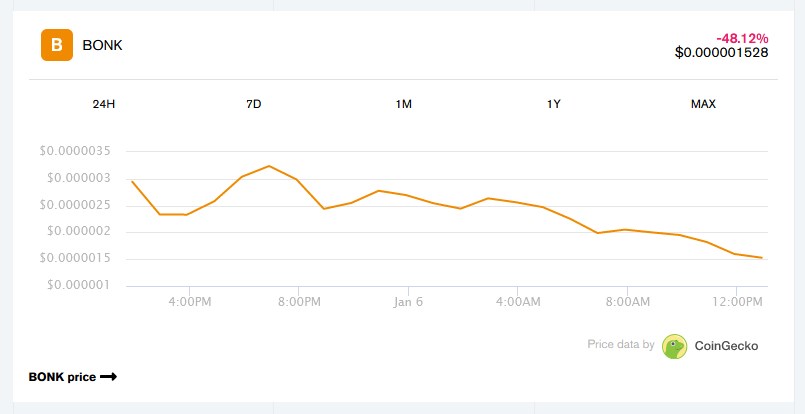Click the -48.12% change value

742,39
